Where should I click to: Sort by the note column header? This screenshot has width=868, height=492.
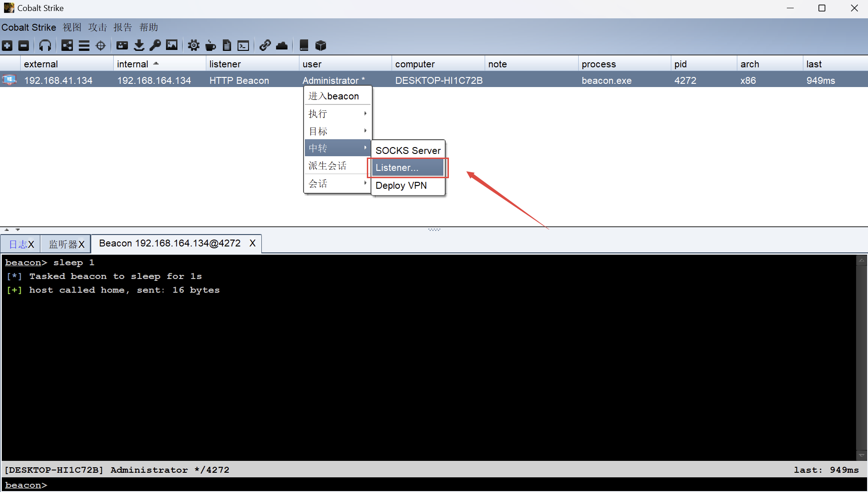[x=531, y=64]
